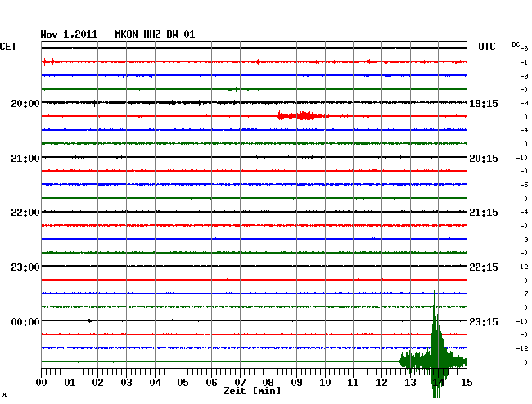532x404 pixels.
Task: Select the 21:15 UTC time label
Action: point(484,213)
